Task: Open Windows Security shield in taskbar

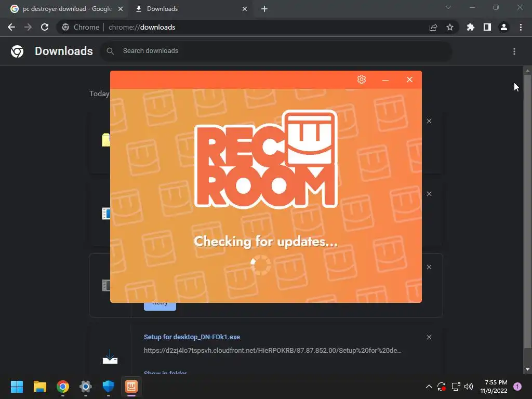Action: pyautogui.click(x=109, y=387)
